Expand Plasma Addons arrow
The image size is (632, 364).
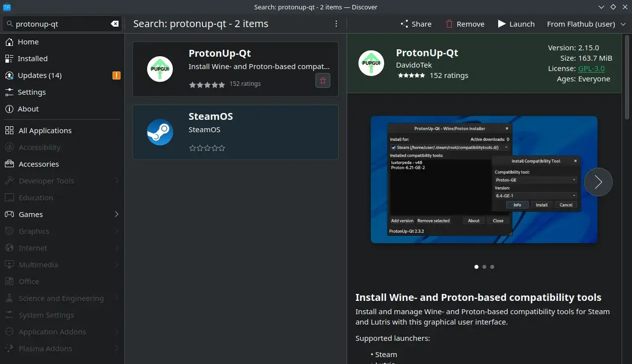117,349
